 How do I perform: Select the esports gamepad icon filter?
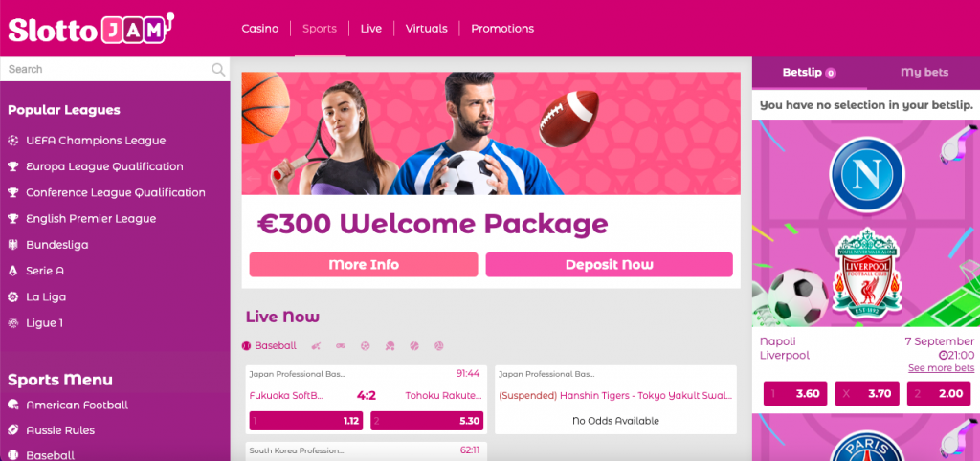click(341, 345)
